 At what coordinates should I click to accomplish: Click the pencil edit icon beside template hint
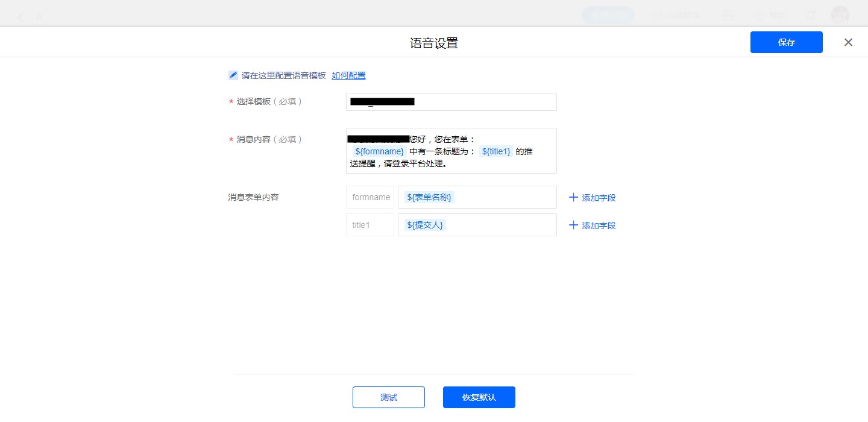click(233, 75)
